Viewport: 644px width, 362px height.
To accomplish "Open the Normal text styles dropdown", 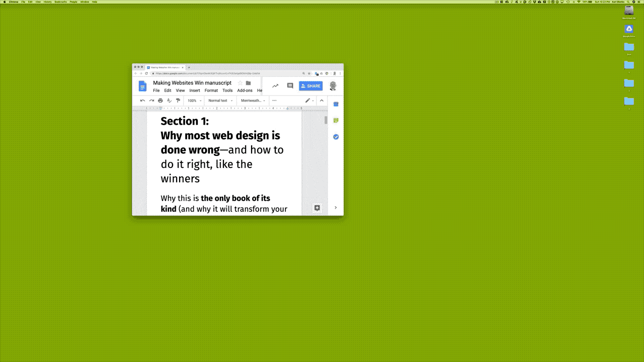I will click(220, 101).
